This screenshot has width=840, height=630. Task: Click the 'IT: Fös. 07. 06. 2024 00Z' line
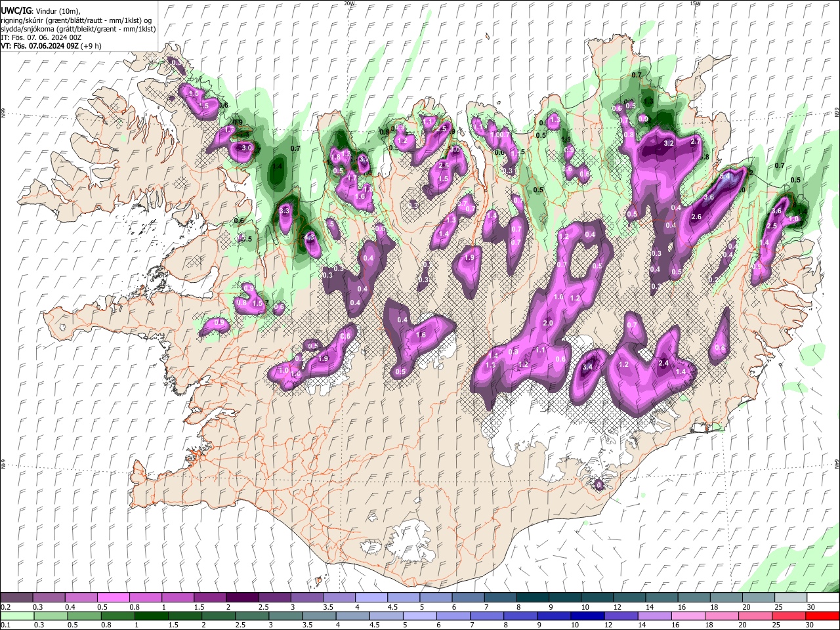[41, 37]
